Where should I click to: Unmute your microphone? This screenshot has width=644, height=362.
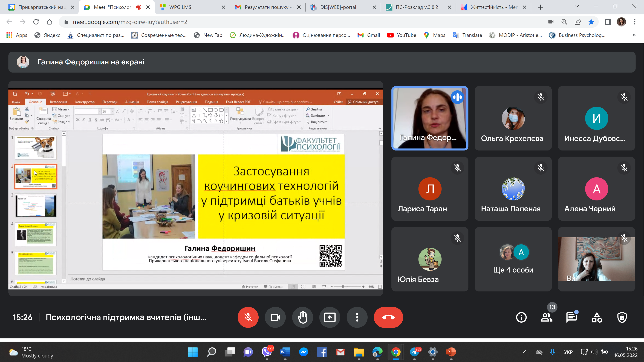click(248, 317)
